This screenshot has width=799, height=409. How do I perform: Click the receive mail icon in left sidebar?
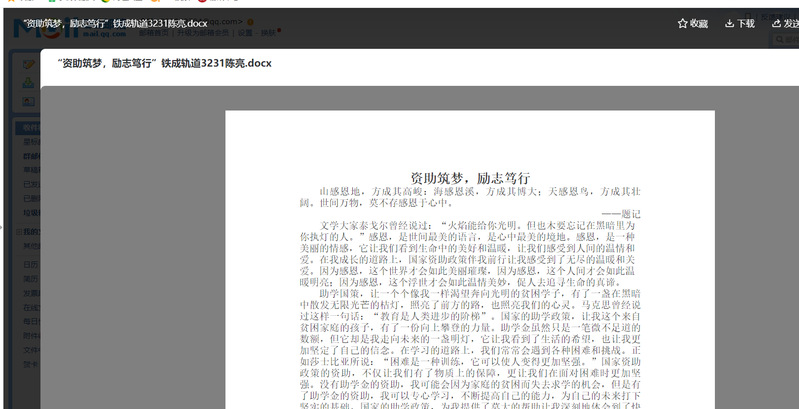tap(28, 82)
